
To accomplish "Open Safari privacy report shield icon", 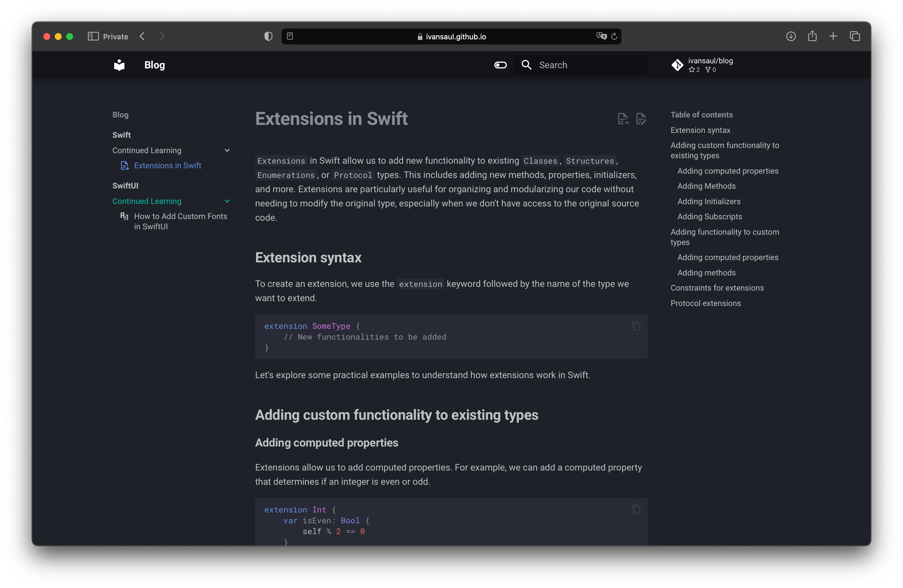I will [268, 37].
